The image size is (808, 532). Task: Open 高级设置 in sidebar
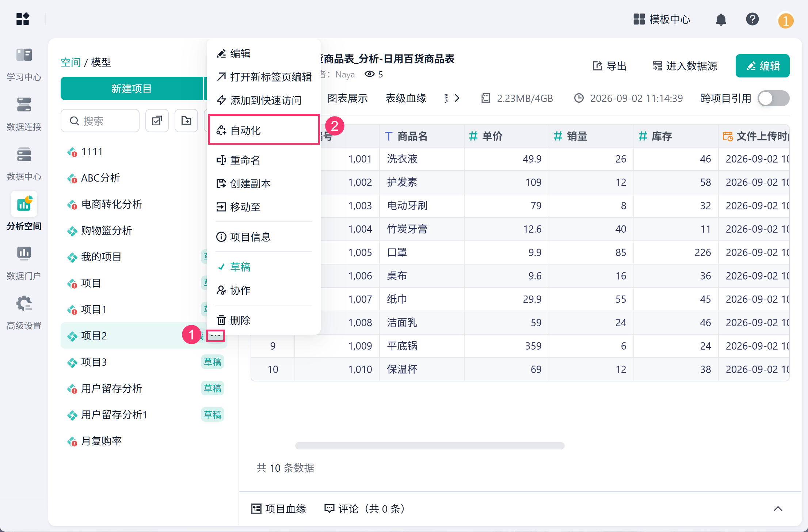point(24,313)
